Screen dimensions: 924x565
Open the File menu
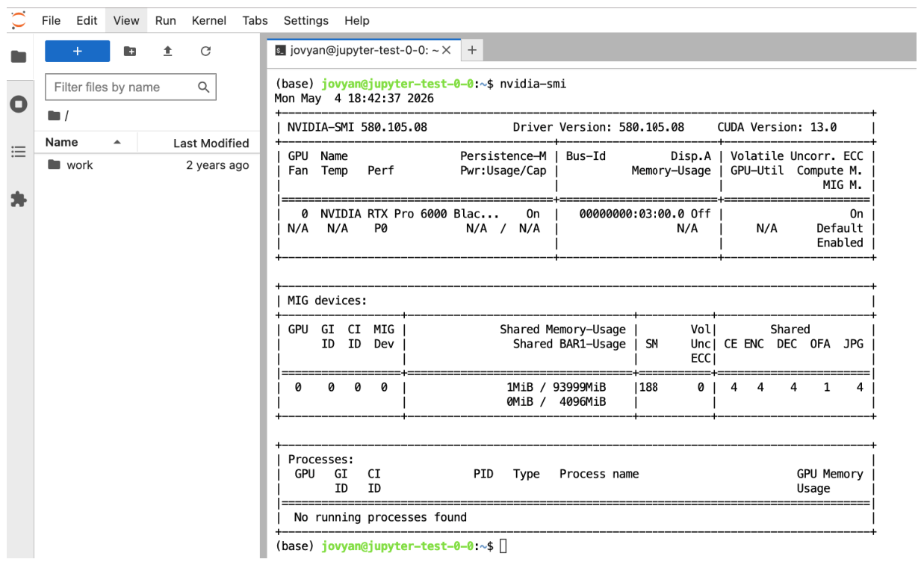(x=51, y=20)
